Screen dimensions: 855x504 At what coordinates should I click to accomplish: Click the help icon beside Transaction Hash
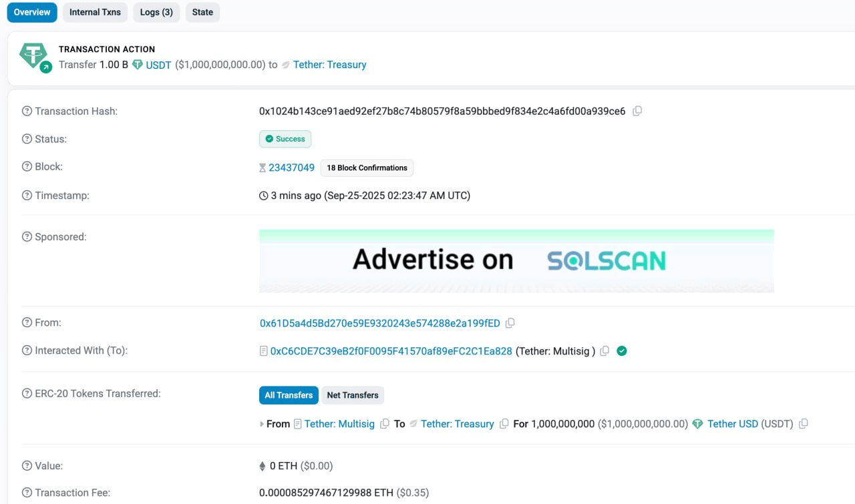[27, 111]
